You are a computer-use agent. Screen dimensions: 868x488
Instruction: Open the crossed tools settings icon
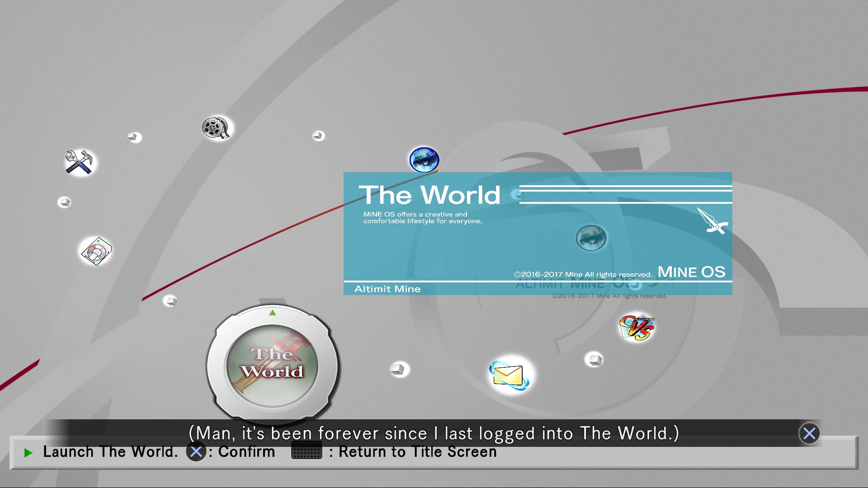79,162
